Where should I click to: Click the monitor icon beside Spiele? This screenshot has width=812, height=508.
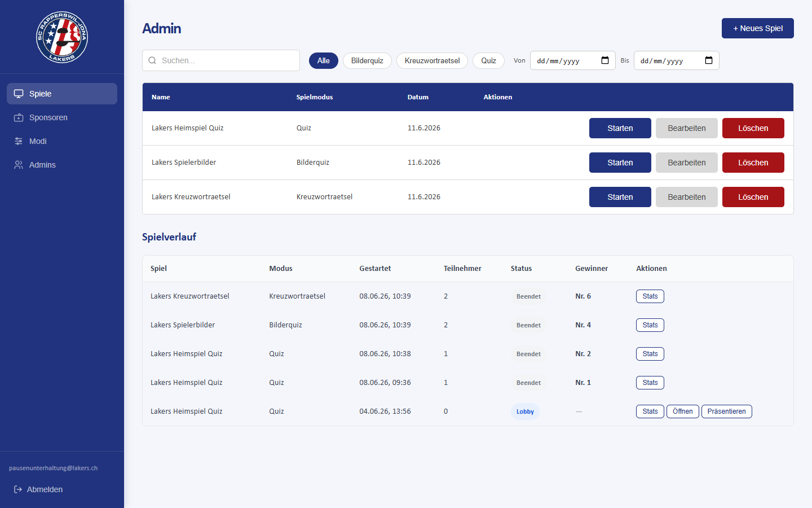coord(19,94)
